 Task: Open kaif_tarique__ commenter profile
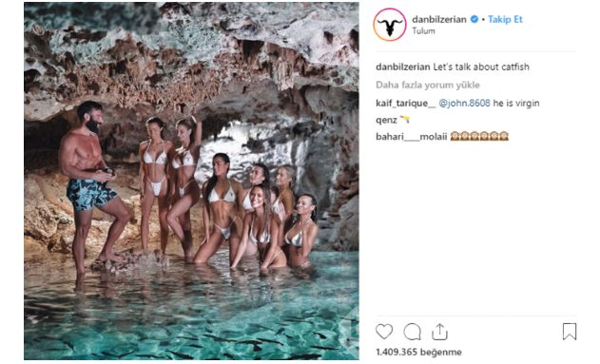(406, 104)
